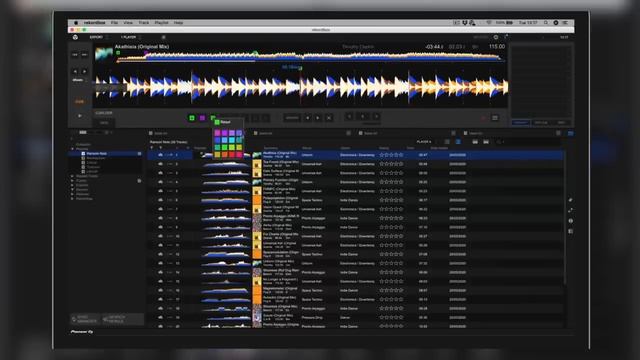Open the Help menu
This screenshot has width=640, height=360.
[178, 23]
